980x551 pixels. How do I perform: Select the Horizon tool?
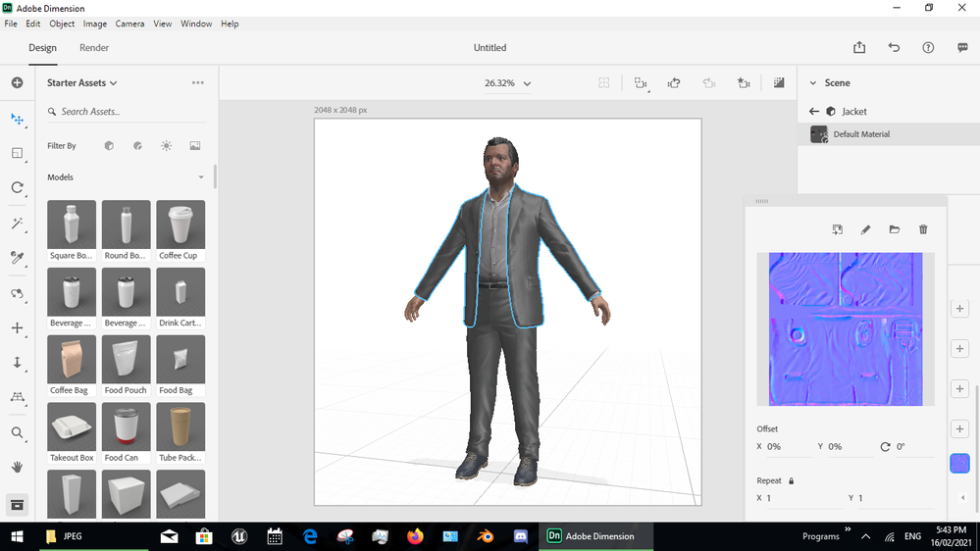tap(17, 397)
